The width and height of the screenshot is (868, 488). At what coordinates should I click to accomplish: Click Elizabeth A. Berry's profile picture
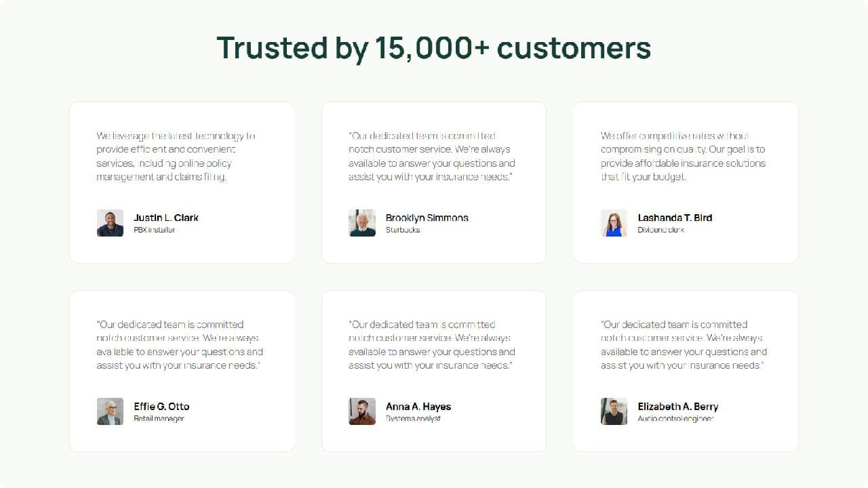(x=614, y=411)
